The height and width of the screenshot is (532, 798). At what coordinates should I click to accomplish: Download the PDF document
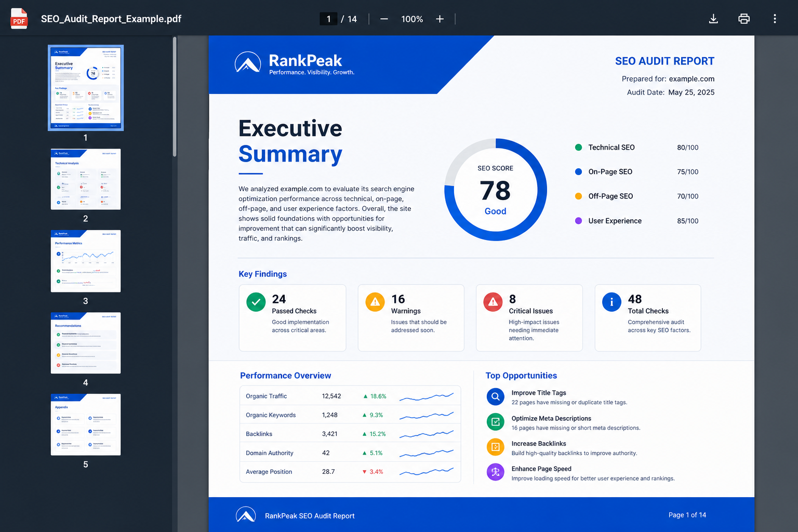tap(713, 19)
